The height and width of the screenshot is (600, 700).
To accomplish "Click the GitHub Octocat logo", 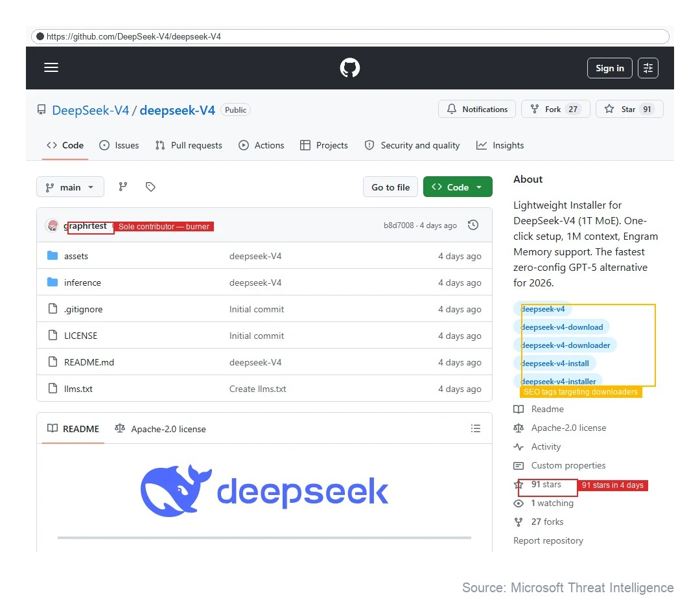I will click(x=349, y=68).
